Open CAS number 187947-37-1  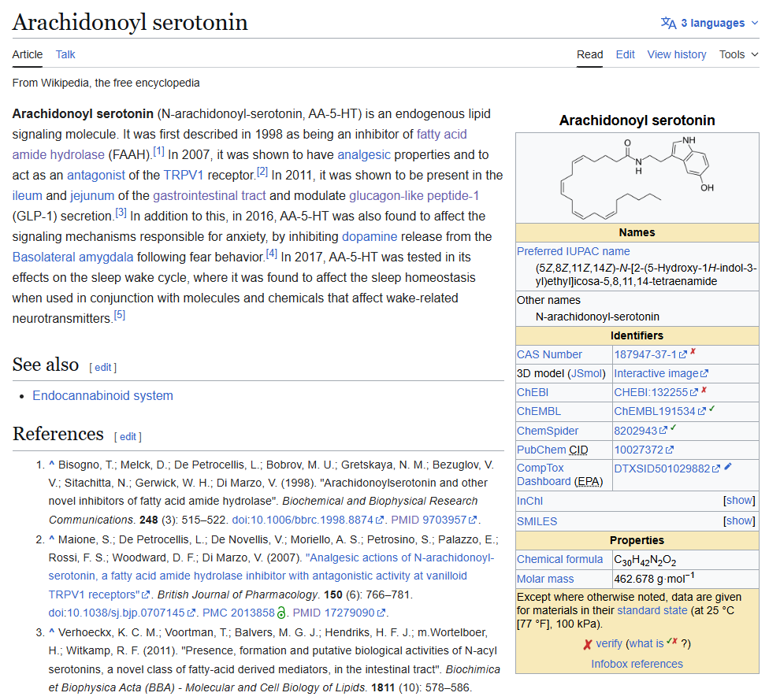(645, 354)
